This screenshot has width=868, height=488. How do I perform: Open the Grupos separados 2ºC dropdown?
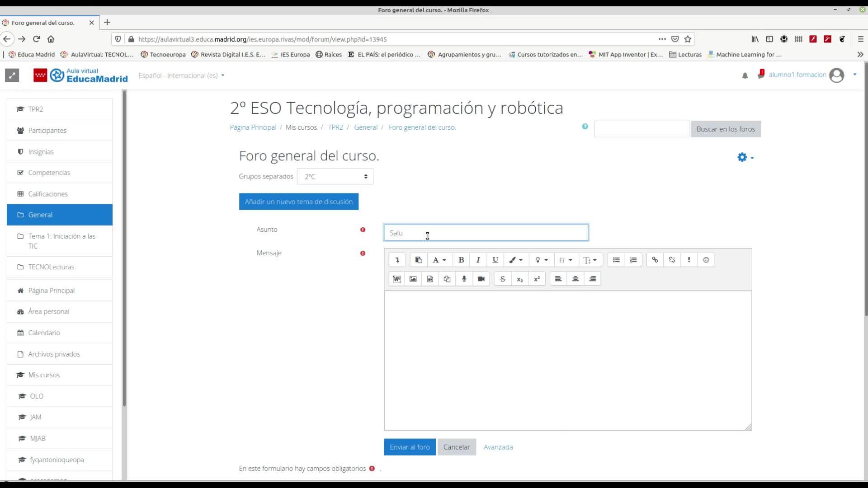(335, 177)
